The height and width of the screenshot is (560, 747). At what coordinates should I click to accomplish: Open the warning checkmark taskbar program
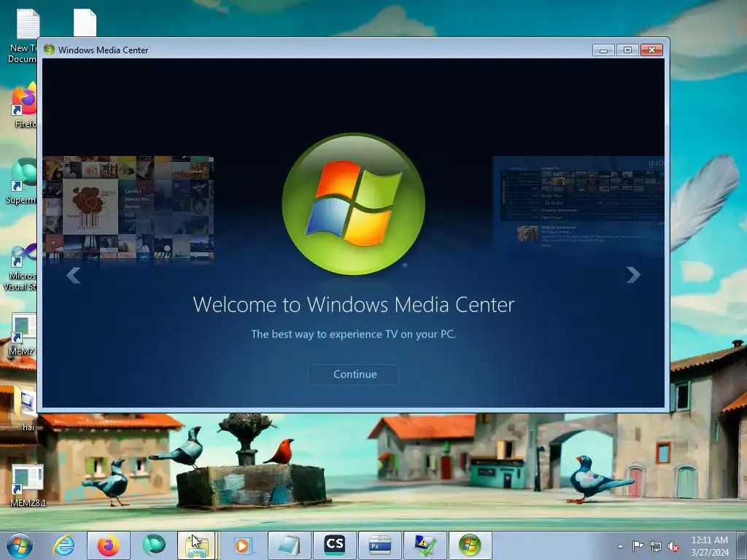tap(425, 545)
